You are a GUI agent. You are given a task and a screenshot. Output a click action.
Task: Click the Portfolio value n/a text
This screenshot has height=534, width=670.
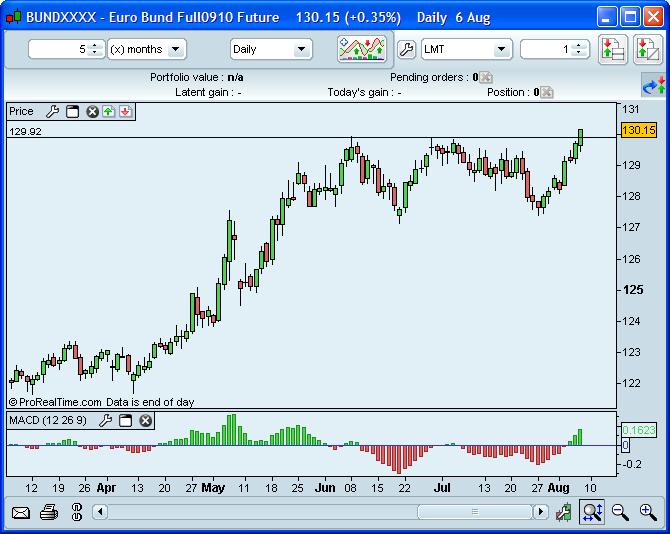[197, 77]
